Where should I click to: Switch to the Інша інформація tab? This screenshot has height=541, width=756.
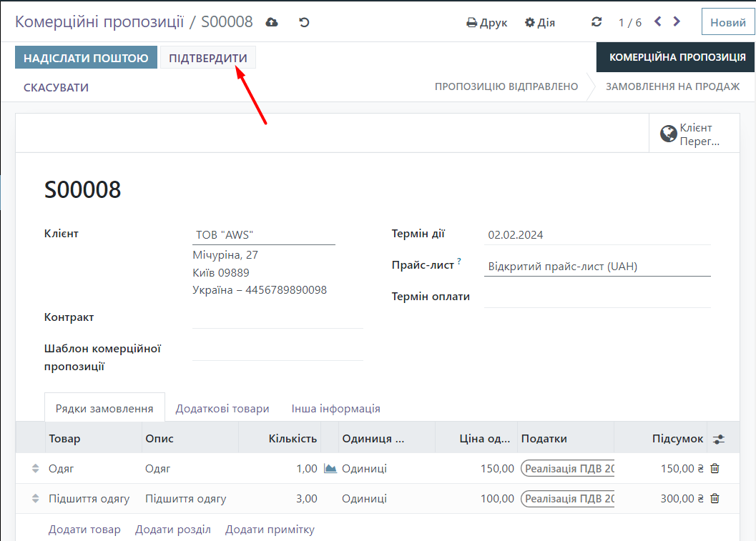[335, 409]
